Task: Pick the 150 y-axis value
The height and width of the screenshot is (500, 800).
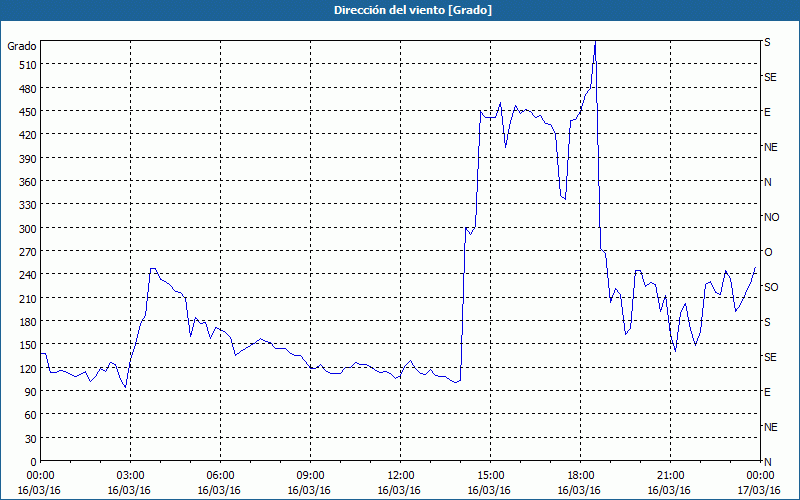Action: [x=28, y=345]
